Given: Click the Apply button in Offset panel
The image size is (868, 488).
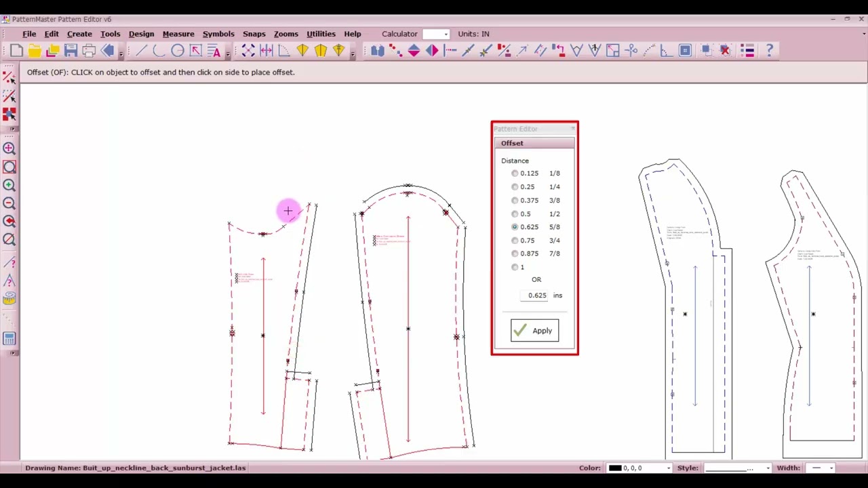Looking at the screenshot, I should 534,331.
